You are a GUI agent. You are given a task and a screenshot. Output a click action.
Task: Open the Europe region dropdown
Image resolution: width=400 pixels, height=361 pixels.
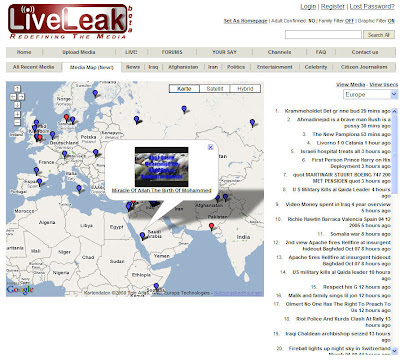click(370, 95)
